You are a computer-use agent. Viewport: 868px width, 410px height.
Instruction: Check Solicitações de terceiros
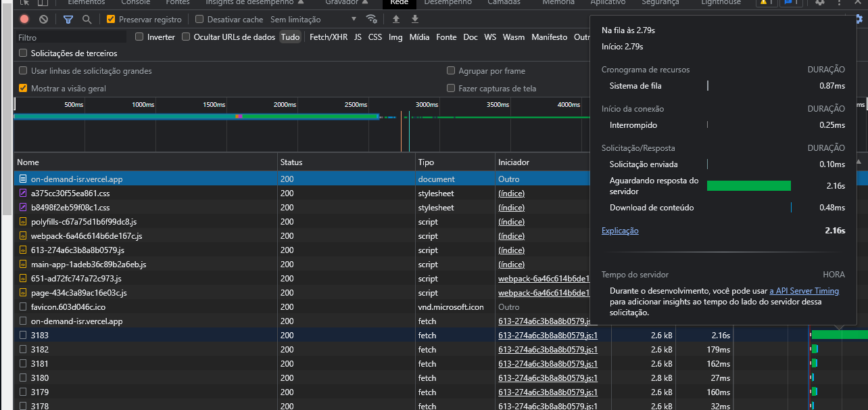tap(24, 53)
